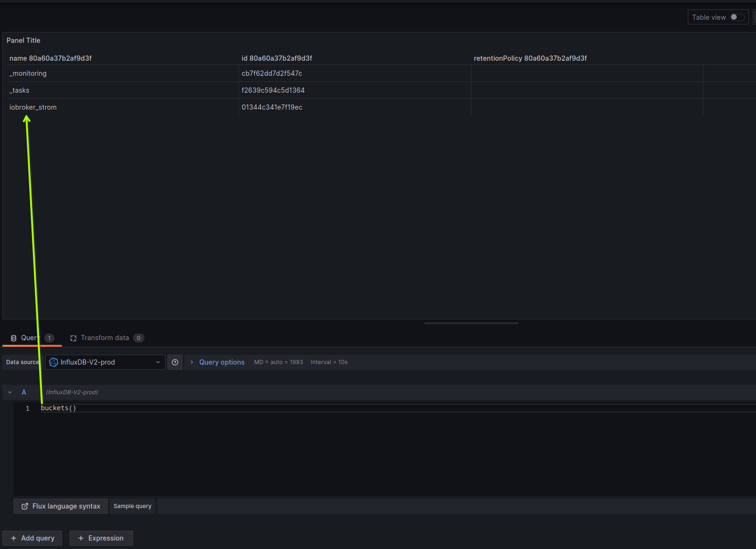This screenshot has height=549, width=756.
Task: Open the Flux language syntax link
Action: [x=61, y=506]
